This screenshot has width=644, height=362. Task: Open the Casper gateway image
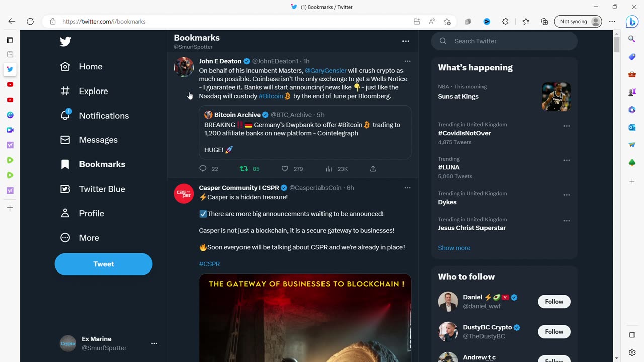tap(305, 318)
